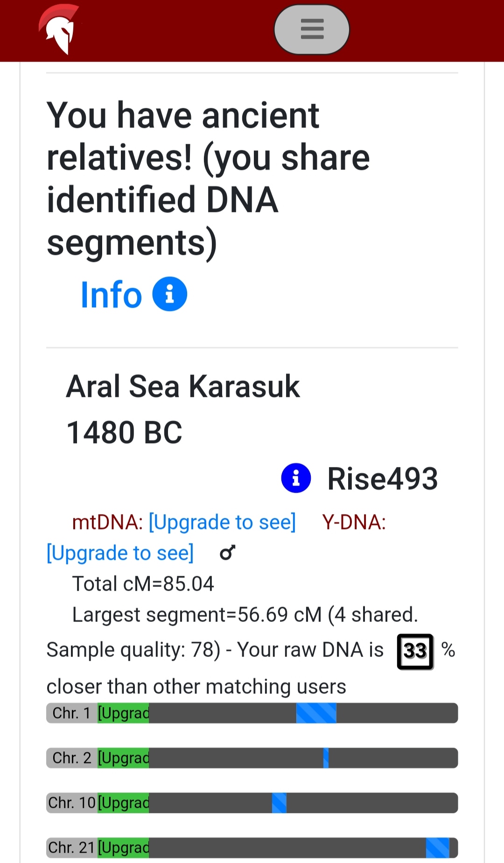This screenshot has height=863, width=504.
Task: Click mtDNA Upgrade to see link
Action: pyautogui.click(x=222, y=522)
